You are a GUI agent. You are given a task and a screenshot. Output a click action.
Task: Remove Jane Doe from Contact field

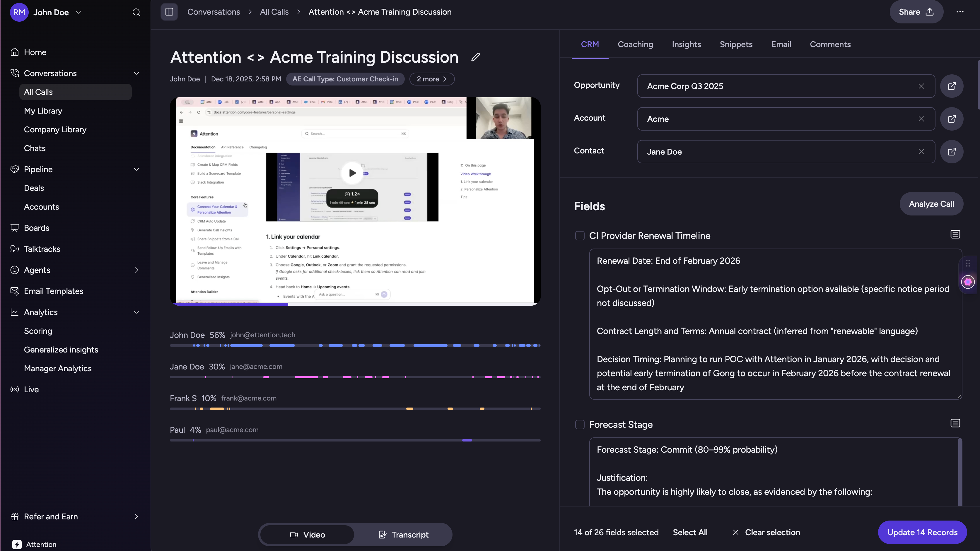click(921, 152)
